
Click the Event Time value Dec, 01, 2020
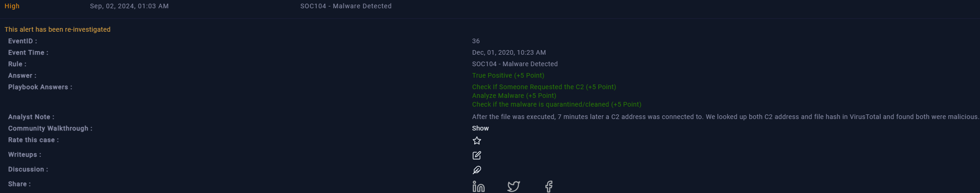509,52
